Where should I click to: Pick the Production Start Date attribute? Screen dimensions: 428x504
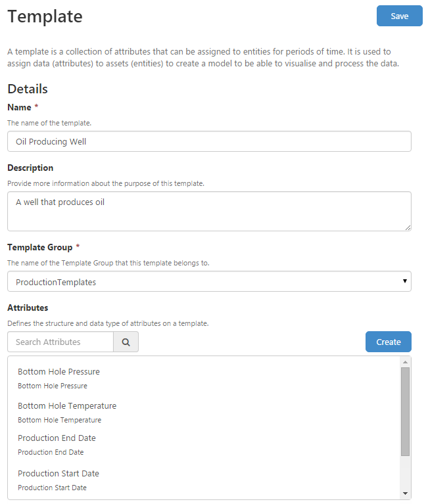tap(58, 474)
